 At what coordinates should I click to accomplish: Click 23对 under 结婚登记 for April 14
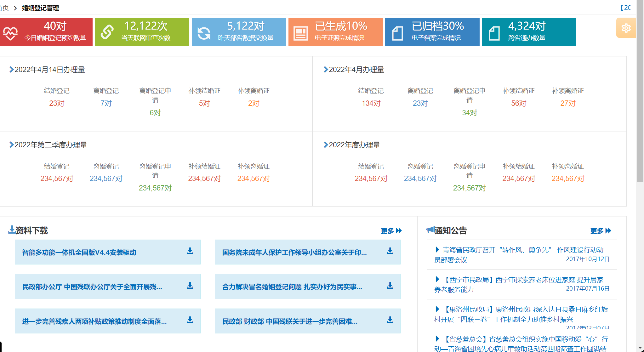pos(57,103)
